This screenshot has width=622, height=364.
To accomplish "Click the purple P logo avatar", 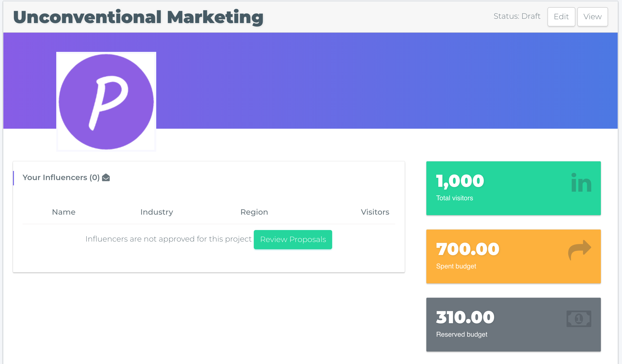I will 106,102.
